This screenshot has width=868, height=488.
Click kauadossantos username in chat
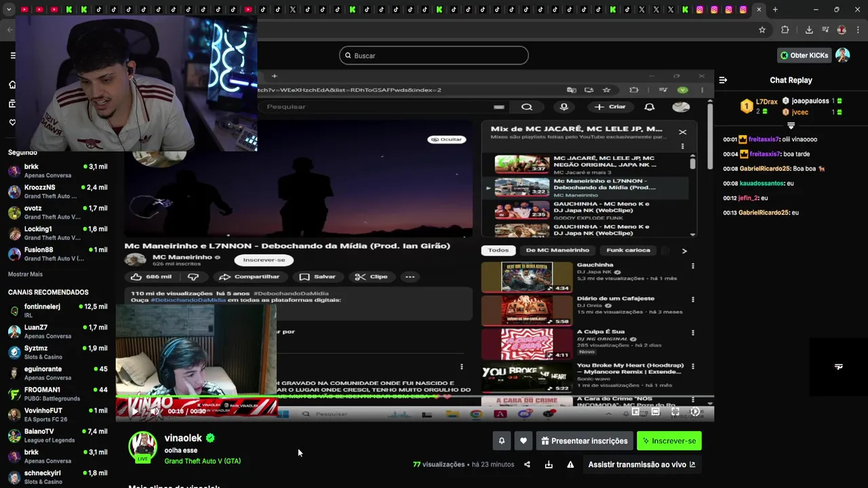pyautogui.click(x=762, y=183)
